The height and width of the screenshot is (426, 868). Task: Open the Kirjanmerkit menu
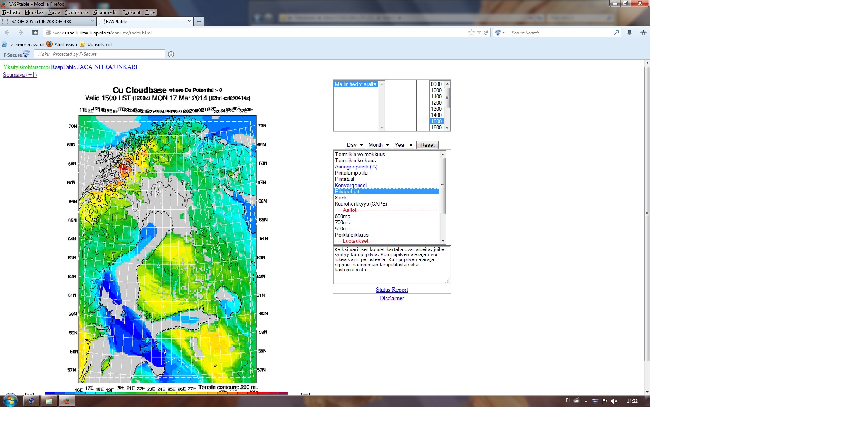point(105,12)
